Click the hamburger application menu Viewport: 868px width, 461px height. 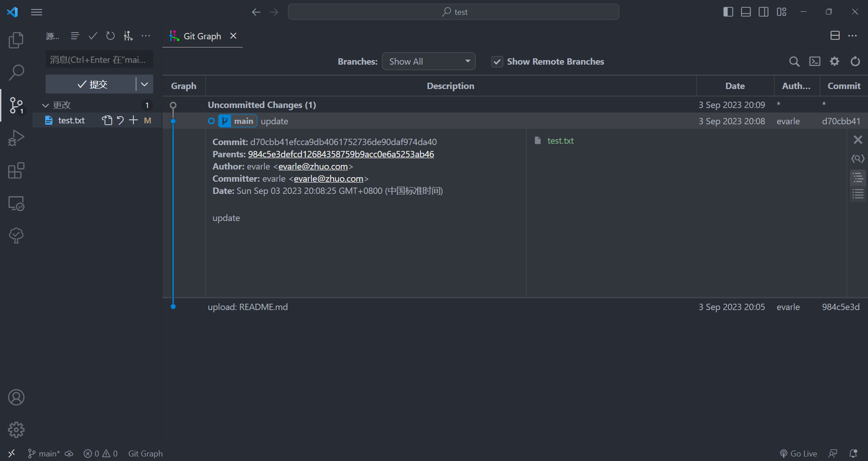[x=37, y=12]
